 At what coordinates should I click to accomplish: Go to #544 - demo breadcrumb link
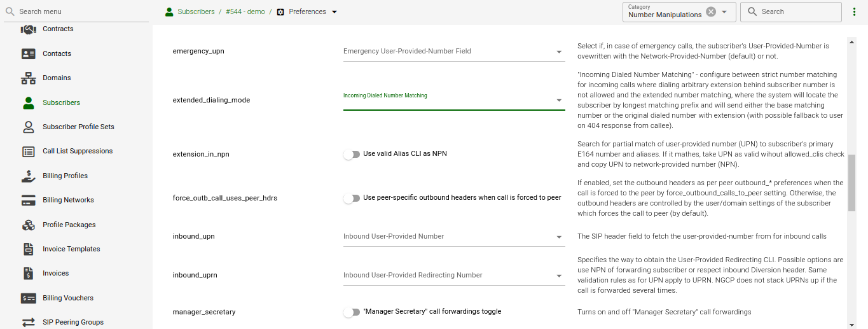pyautogui.click(x=245, y=12)
